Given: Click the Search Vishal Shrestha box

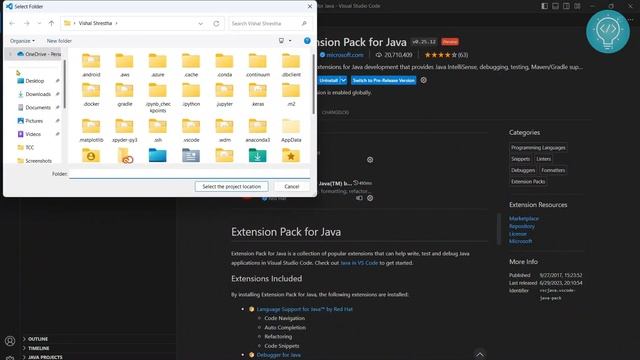Looking at the screenshot, I should [269, 23].
